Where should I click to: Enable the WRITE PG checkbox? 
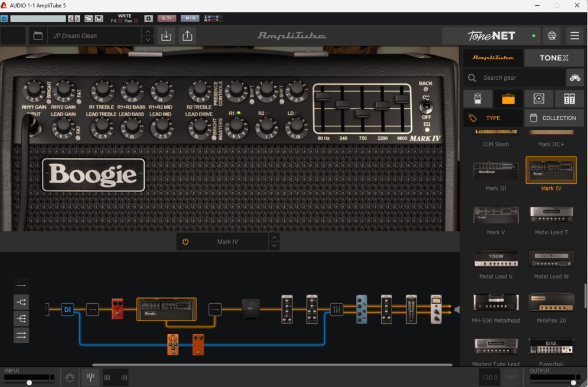pyautogui.click(x=120, y=21)
